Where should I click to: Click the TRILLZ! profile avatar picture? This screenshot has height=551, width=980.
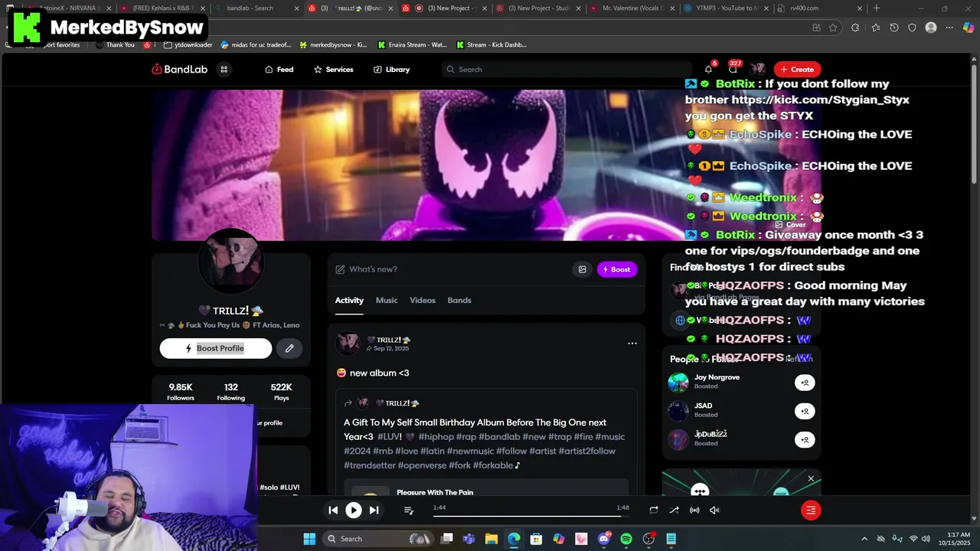coord(230,260)
